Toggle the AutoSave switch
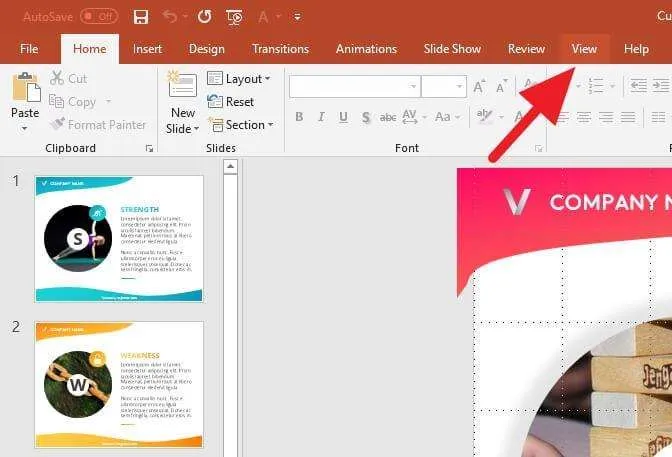 [99, 17]
